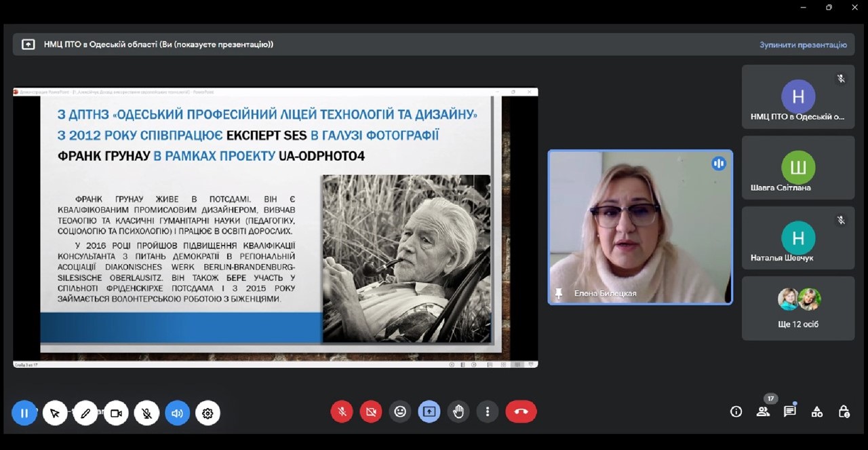Select the cursor pointer tool
The image size is (868, 450).
pyautogui.click(x=55, y=413)
